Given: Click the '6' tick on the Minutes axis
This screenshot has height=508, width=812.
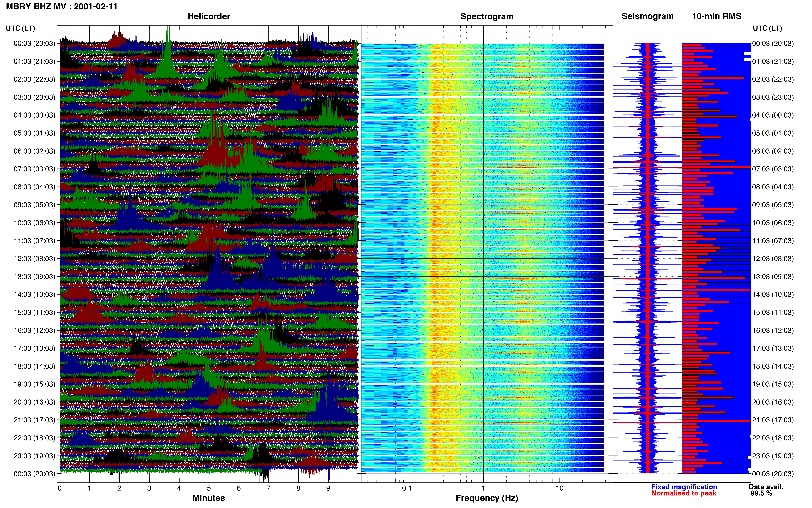Looking at the screenshot, I should [x=239, y=488].
